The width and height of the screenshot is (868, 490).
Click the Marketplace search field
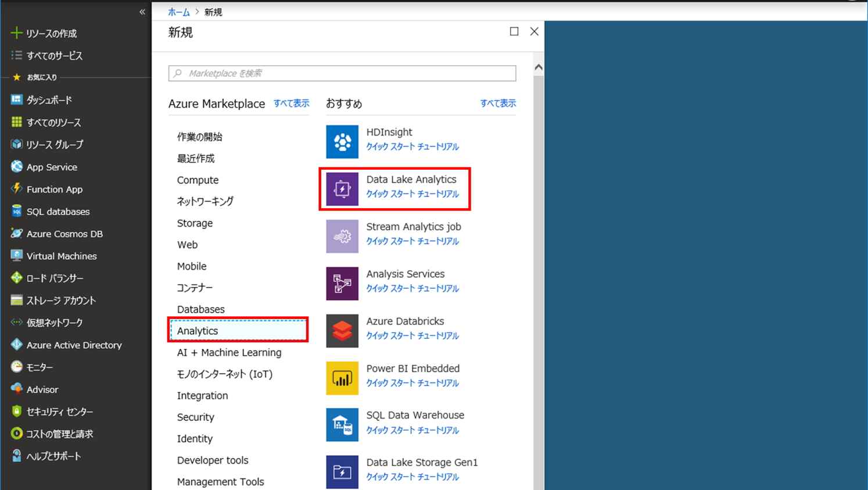[342, 73]
